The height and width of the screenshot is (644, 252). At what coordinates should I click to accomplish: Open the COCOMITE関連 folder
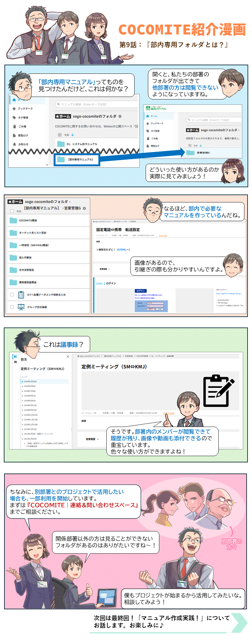pyautogui.click(x=49, y=220)
